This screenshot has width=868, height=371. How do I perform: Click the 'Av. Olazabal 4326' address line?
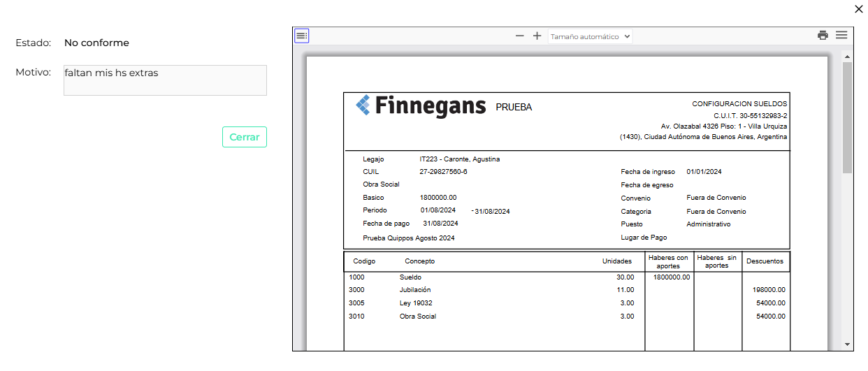(x=724, y=126)
